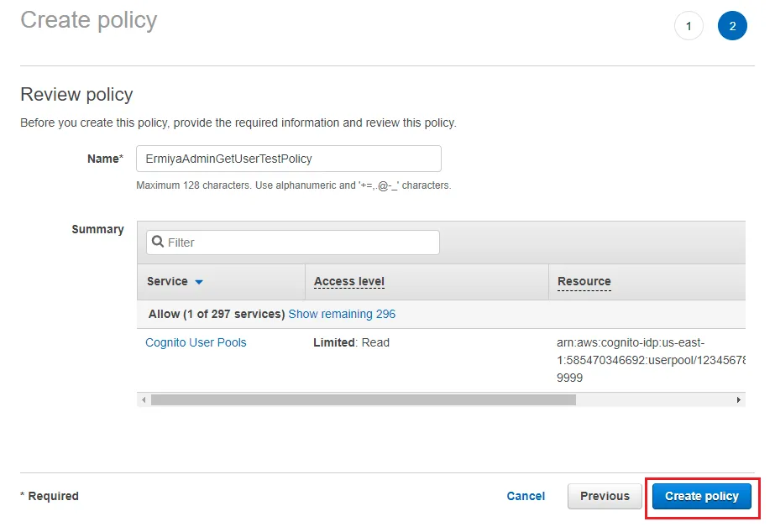Expand Show remaining 296 services

pos(342,314)
